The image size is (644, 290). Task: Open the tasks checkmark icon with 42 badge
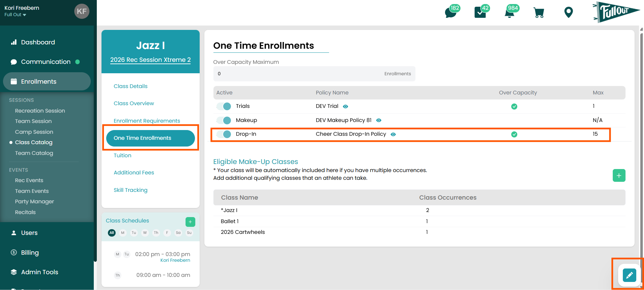[481, 12]
